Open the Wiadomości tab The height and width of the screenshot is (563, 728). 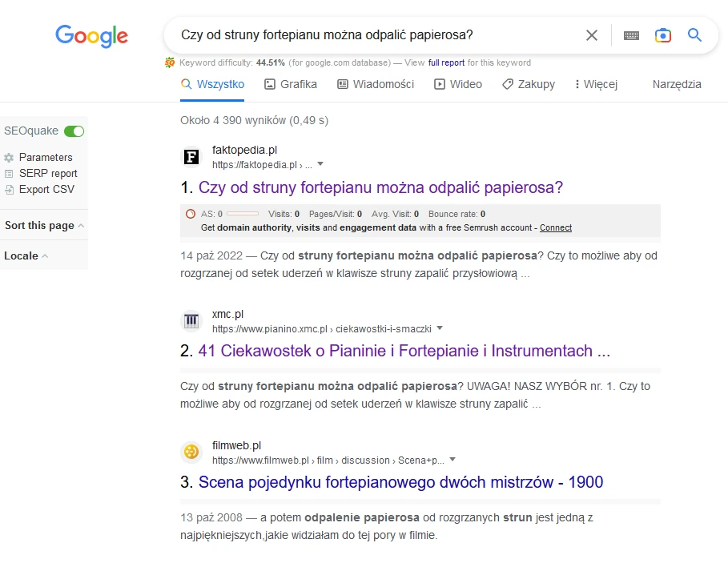point(376,84)
